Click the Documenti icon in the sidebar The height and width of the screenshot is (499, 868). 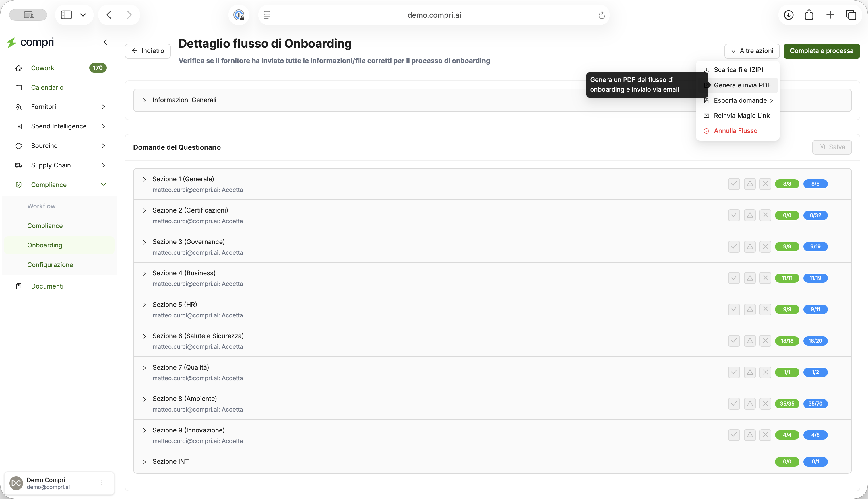point(19,286)
